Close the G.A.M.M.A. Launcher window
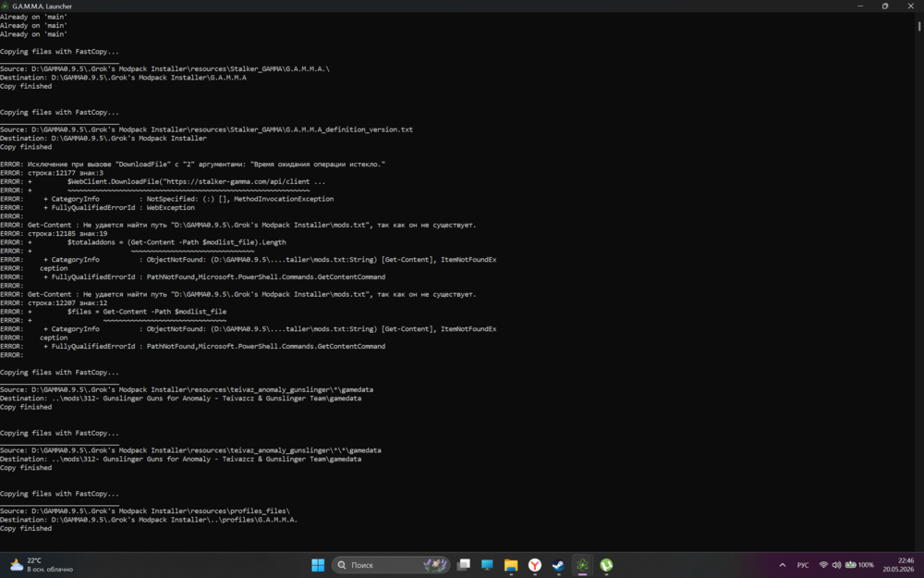Viewport: 924px width, 578px height. pos(910,6)
